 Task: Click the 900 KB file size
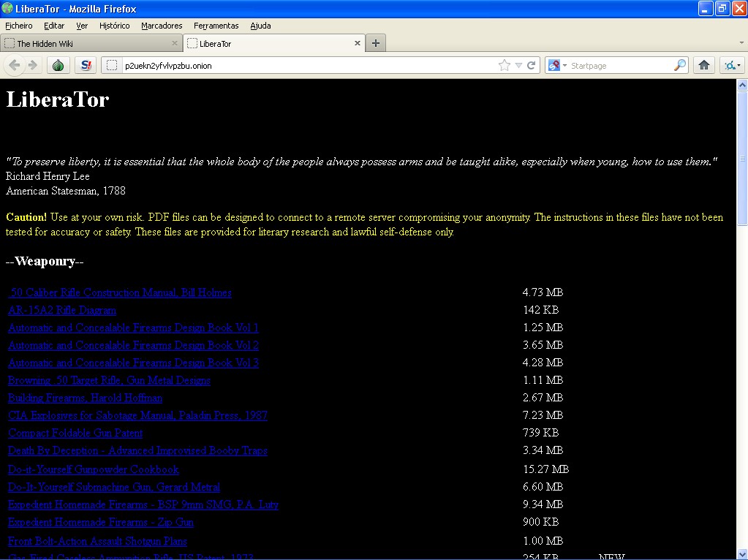540,522
